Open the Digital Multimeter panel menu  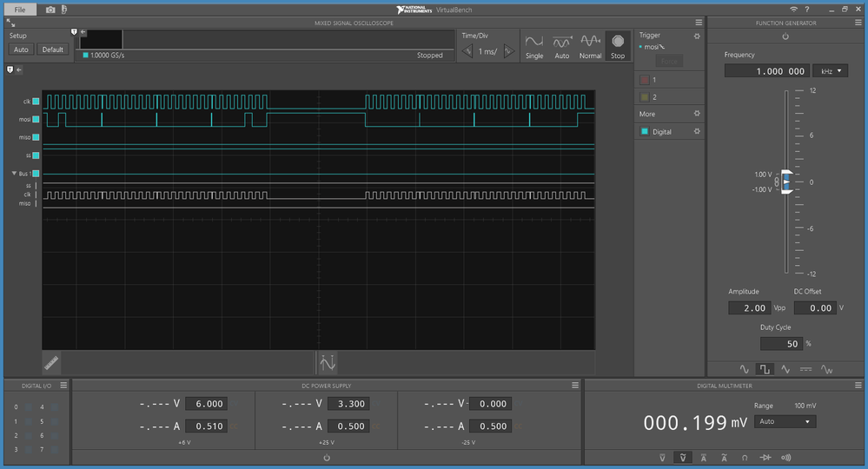click(x=858, y=385)
